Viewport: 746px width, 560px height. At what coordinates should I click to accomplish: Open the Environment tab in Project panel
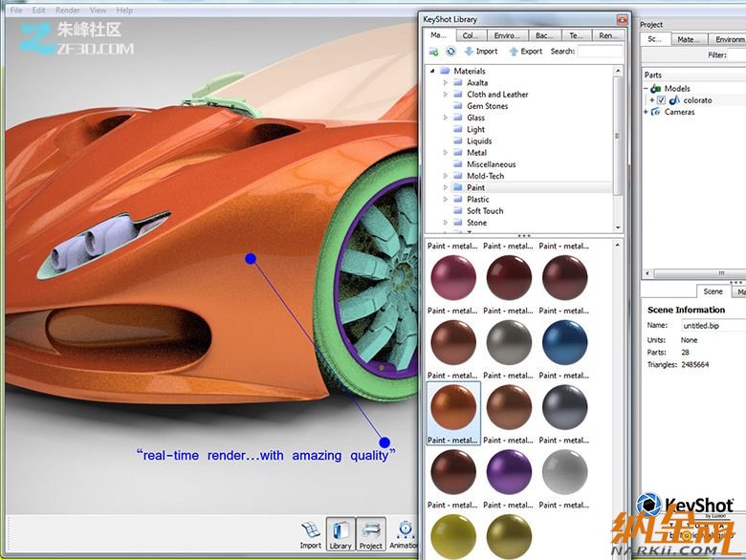click(728, 40)
